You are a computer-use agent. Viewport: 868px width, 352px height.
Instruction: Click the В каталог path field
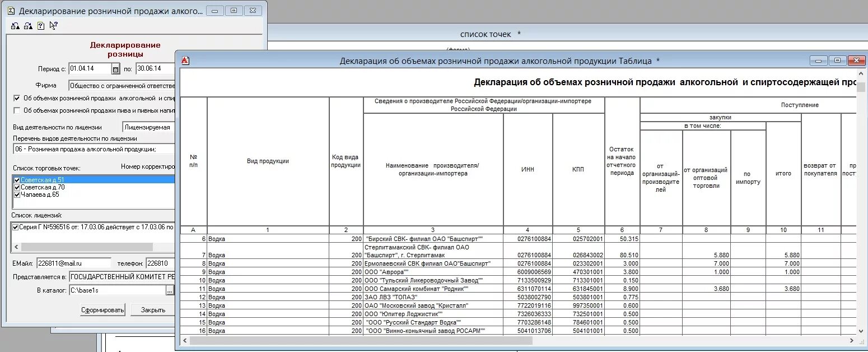click(117, 290)
